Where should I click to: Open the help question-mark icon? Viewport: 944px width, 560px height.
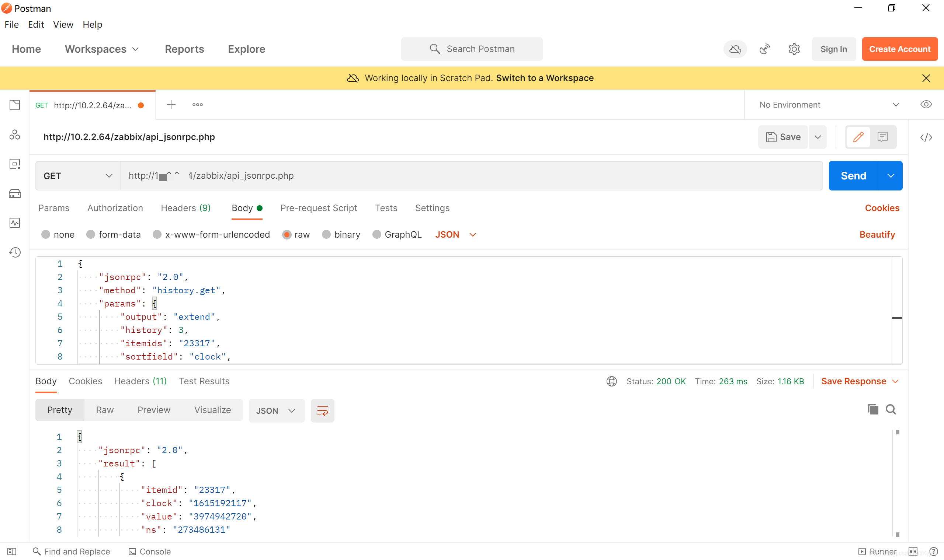933,552
